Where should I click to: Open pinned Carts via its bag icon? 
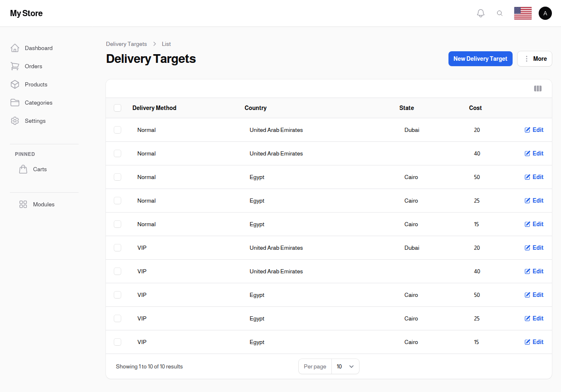click(23, 169)
